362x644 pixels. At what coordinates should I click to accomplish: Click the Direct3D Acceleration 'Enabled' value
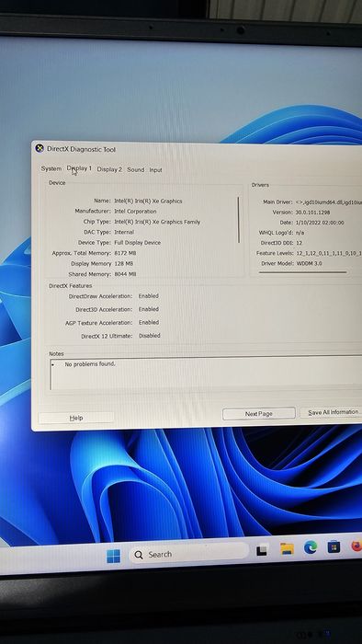click(149, 309)
